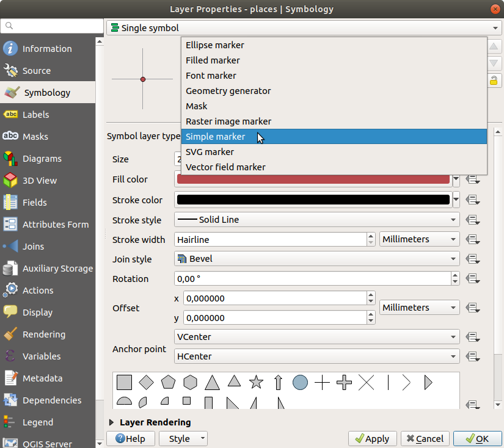This screenshot has width=504, height=448.
Task: Open the Style menu at the bottom
Action: (183, 438)
